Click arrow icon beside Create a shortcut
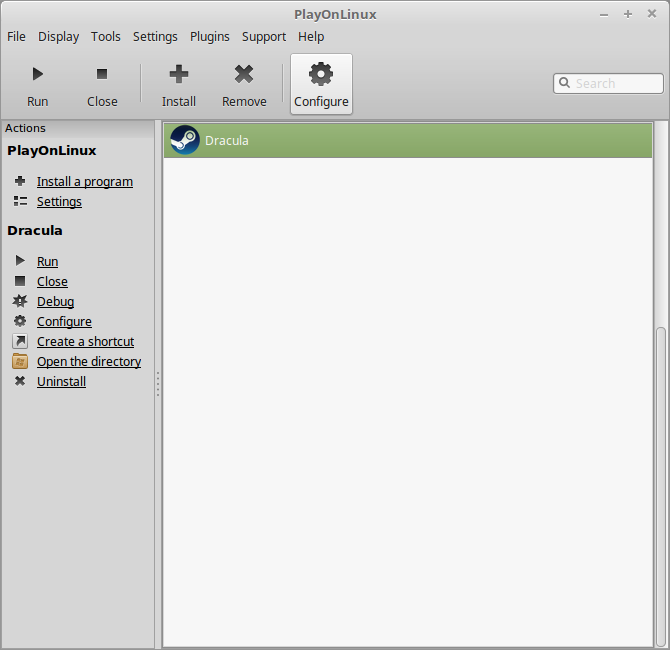Viewport: 670px width, 650px height. click(20, 341)
